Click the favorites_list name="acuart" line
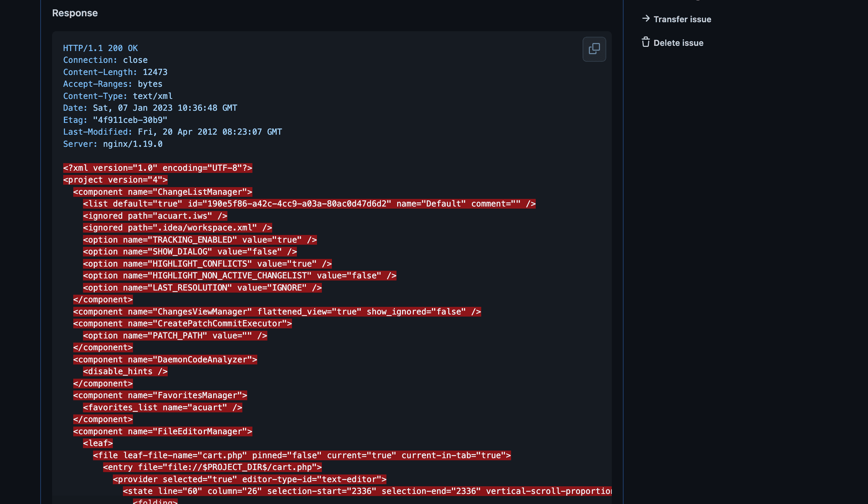Image resolution: width=868 pixels, height=504 pixels. coord(162,408)
